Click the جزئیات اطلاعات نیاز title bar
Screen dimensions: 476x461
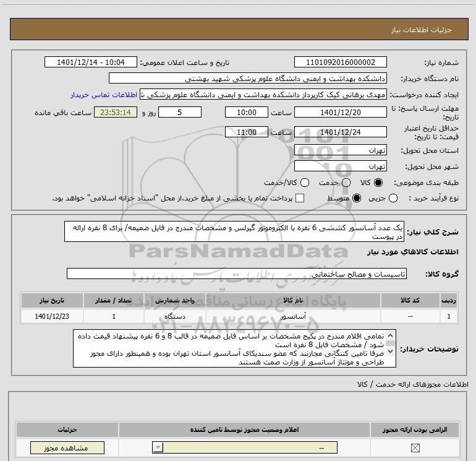pyautogui.click(x=239, y=30)
